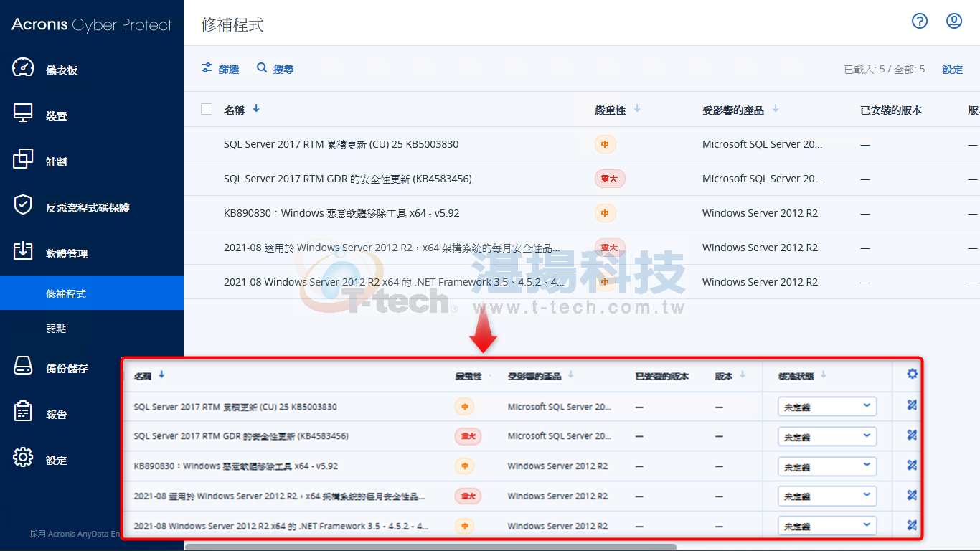Select main table row SQL Server 2017 RTM GDR

(582, 179)
